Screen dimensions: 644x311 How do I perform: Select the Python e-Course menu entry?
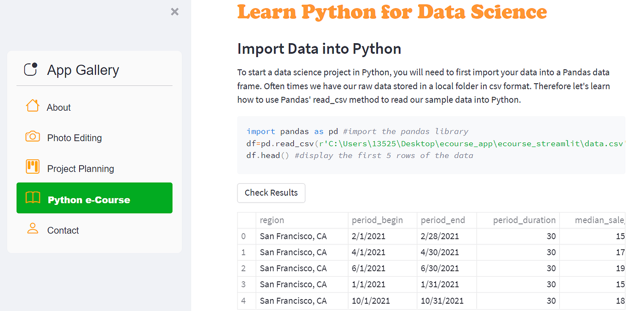[89, 200]
